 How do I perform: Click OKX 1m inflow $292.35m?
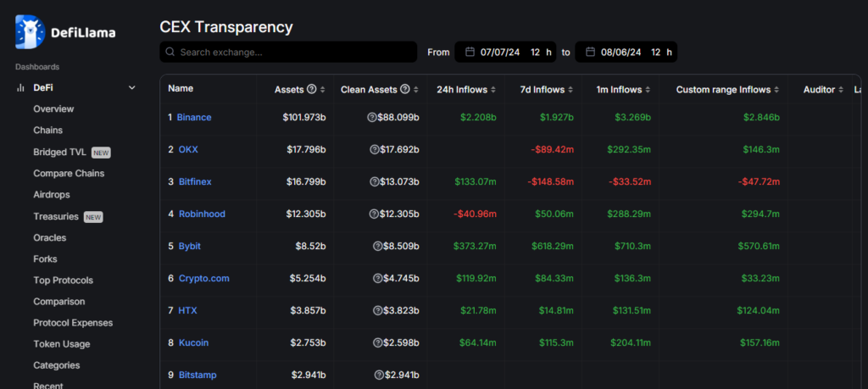(x=630, y=149)
